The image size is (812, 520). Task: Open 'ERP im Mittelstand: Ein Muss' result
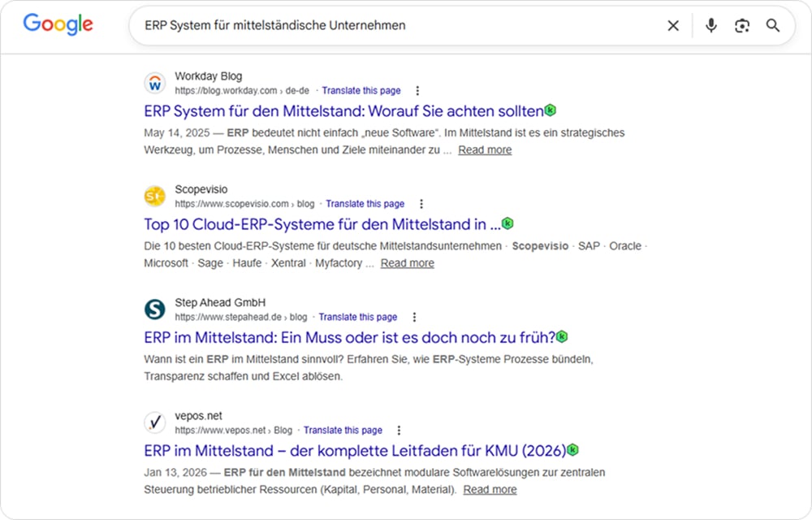click(x=349, y=338)
